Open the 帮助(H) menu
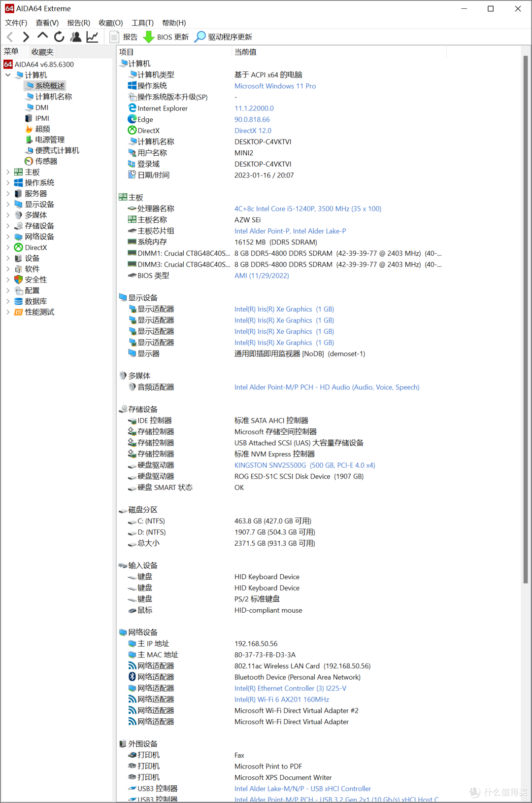The image size is (532, 803). (174, 23)
